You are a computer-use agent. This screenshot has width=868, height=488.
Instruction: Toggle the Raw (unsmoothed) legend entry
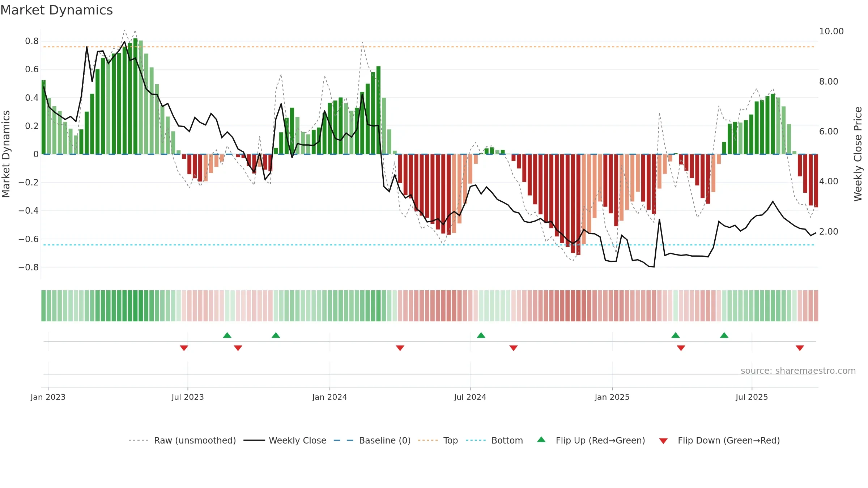click(182, 440)
